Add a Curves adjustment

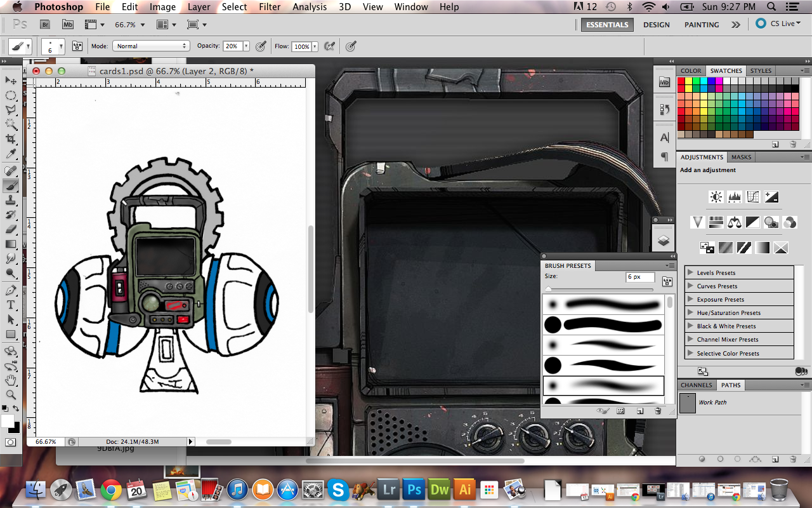(x=753, y=197)
